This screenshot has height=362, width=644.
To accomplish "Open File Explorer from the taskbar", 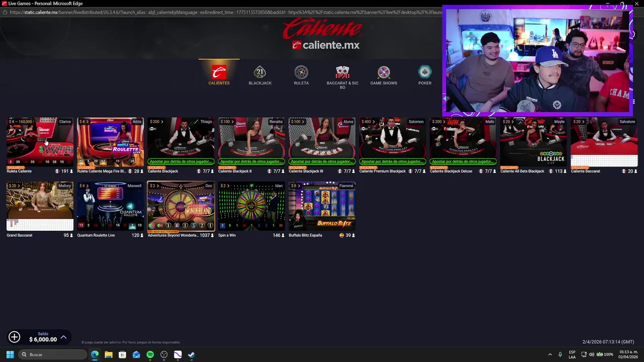I will 108,354.
